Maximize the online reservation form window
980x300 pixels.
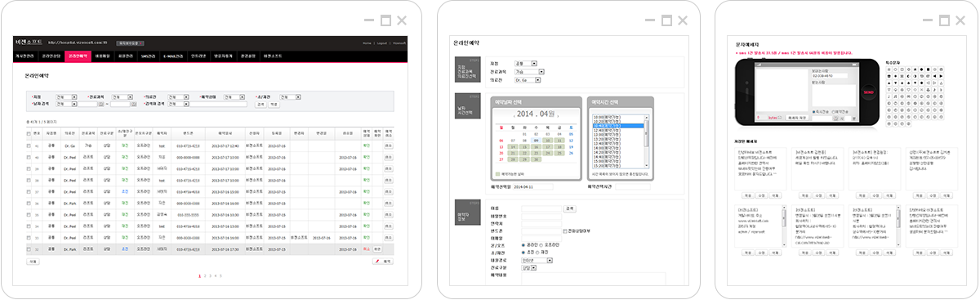click(x=666, y=20)
